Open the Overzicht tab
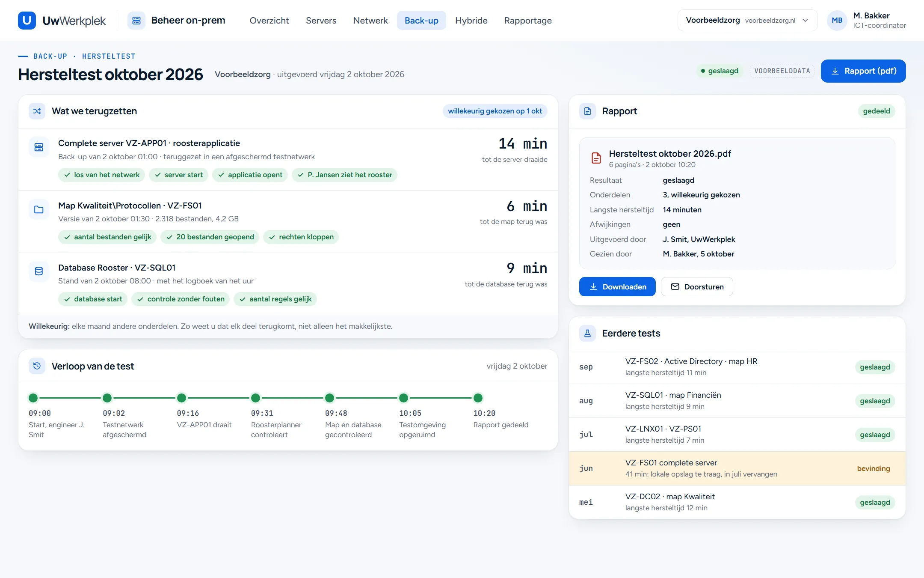This screenshot has height=578, width=924. [x=269, y=21]
